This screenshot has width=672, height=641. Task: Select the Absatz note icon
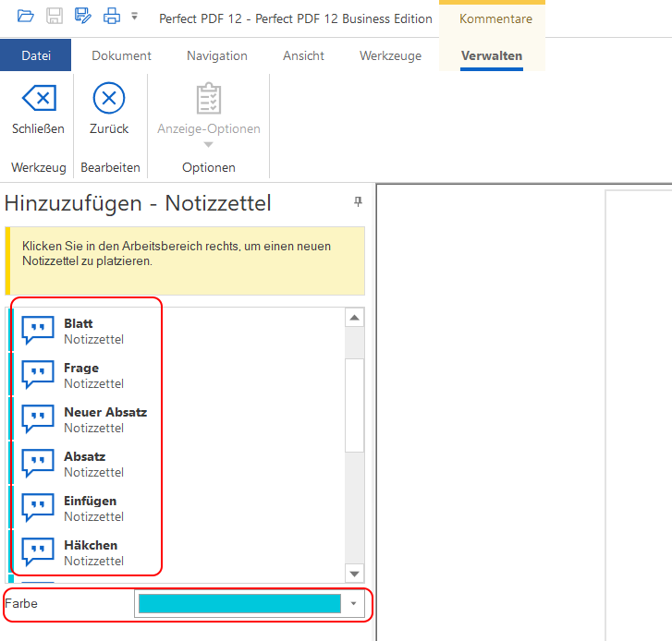[38, 464]
